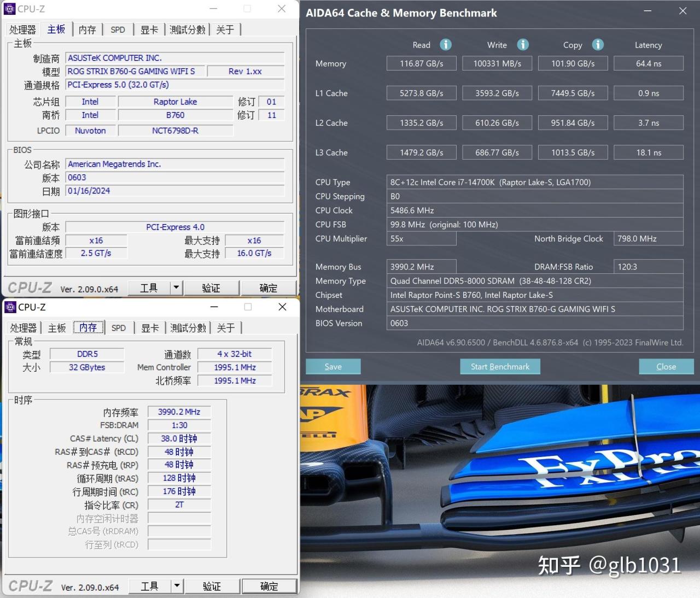The height and width of the screenshot is (598, 700).
Task: Open 关于 tab in lower CPU-Z window
Action: tap(226, 328)
